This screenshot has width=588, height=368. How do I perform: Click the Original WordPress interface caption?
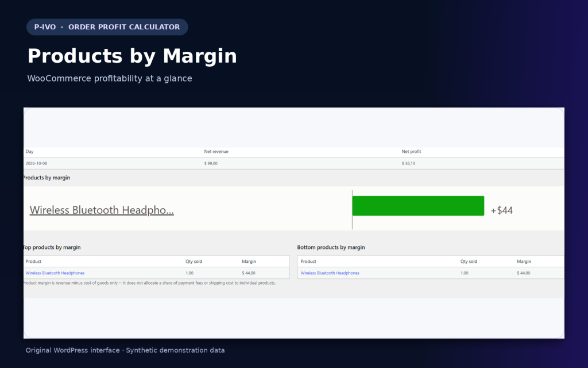tap(125, 350)
